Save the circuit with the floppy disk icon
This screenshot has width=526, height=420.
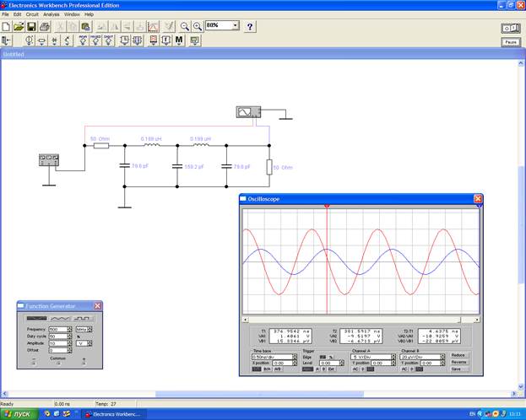31,27
